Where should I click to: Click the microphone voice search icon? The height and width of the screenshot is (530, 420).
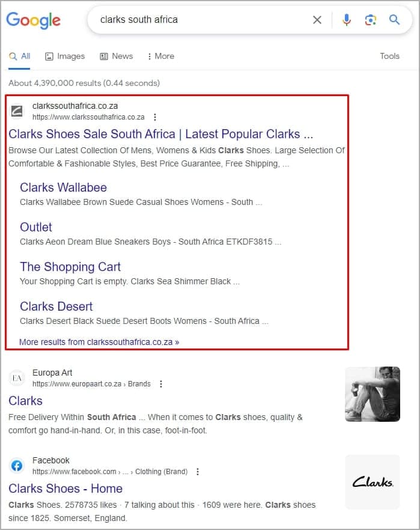347,20
